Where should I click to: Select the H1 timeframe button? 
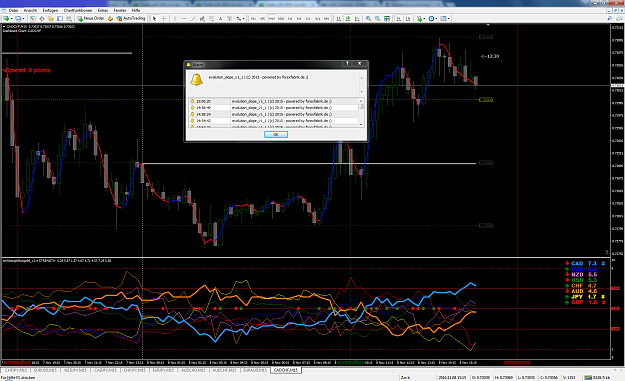click(x=290, y=18)
